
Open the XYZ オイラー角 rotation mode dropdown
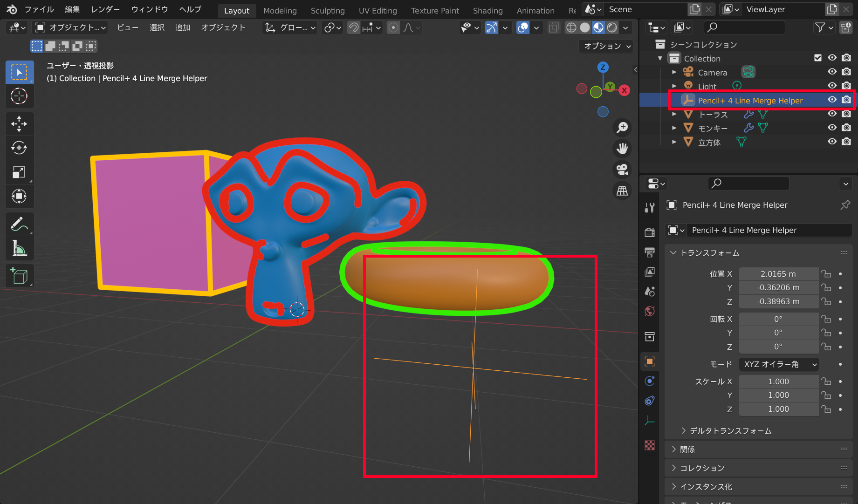(779, 364)
